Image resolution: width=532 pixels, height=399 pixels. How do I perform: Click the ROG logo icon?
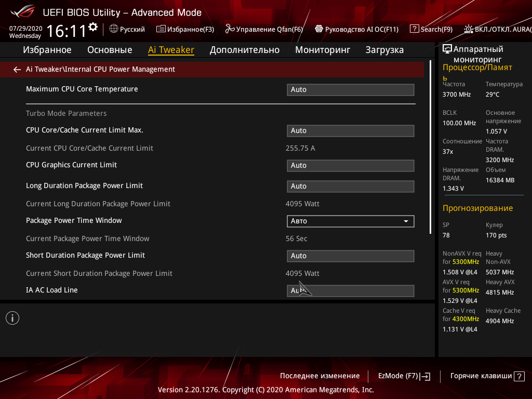tap(23, 11)
